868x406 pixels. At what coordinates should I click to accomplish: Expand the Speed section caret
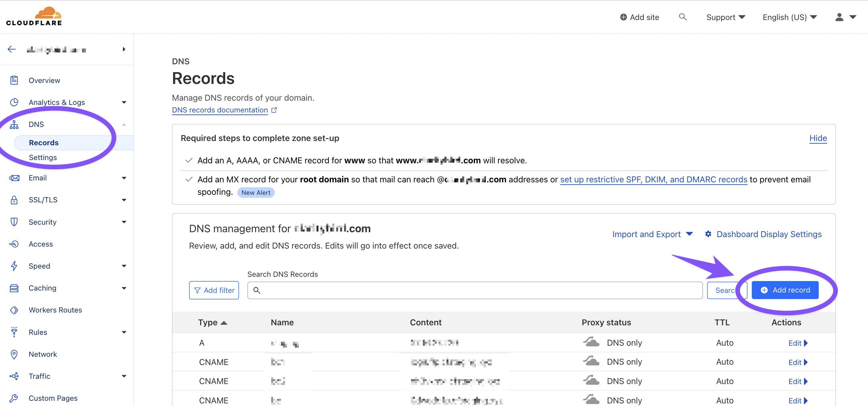pos(124,266)
